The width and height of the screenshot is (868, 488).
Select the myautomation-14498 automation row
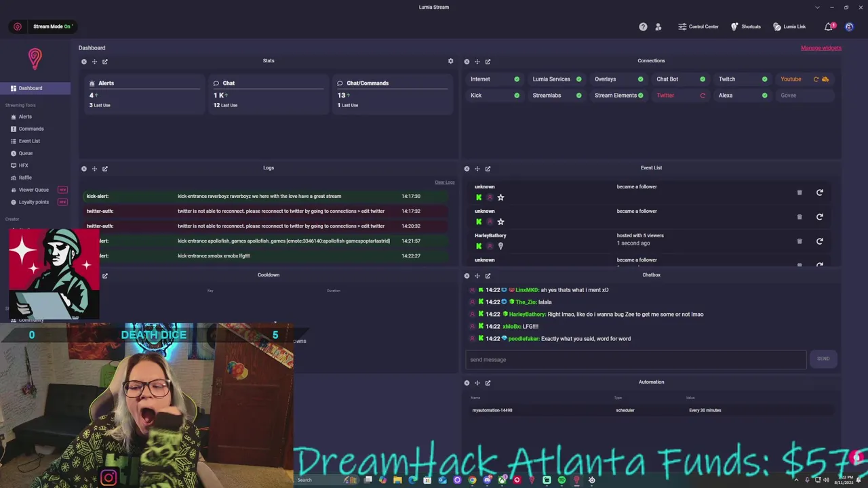651,410
